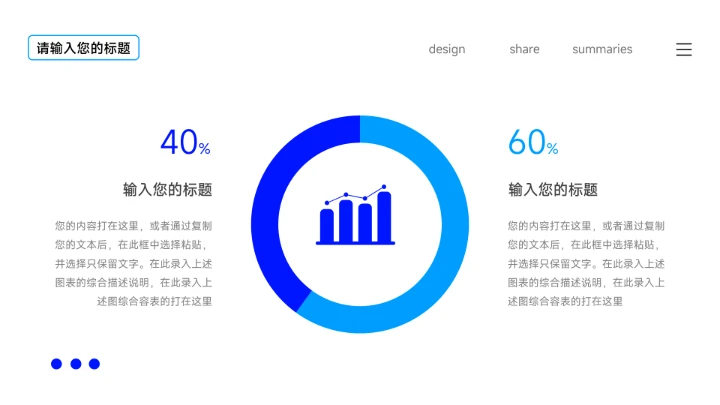Select the heading below 40%

point(167,190)
